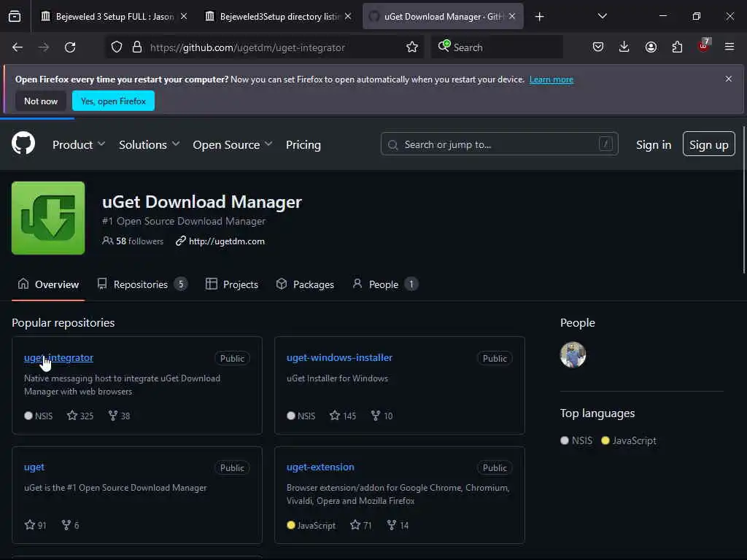This screenshot has width=747, height=560.
Task: Select the Overview tab
Action: [x=48, y=284]
